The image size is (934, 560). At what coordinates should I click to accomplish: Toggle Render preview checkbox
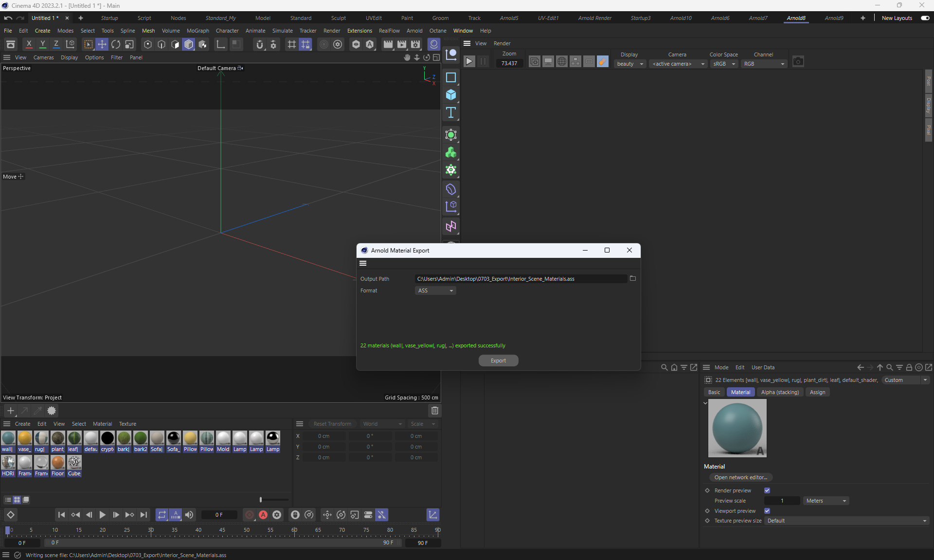(767, 490)
